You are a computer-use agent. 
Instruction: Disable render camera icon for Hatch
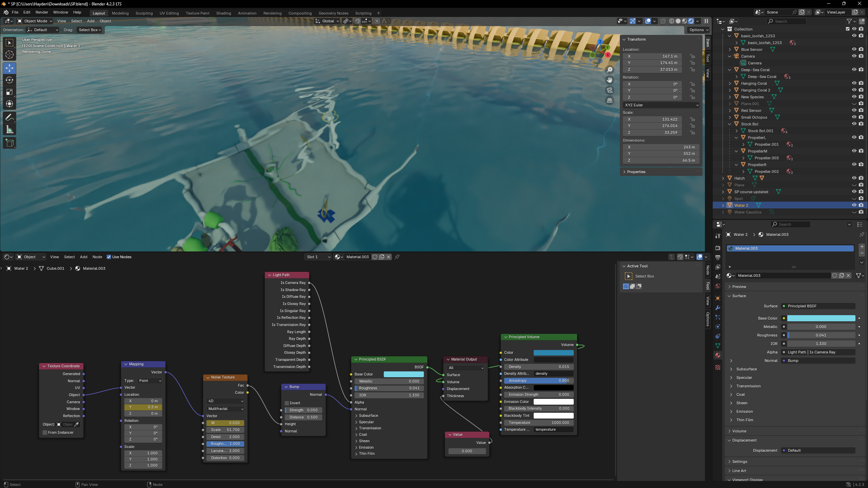pyautogui.click(x=861, y=178)
